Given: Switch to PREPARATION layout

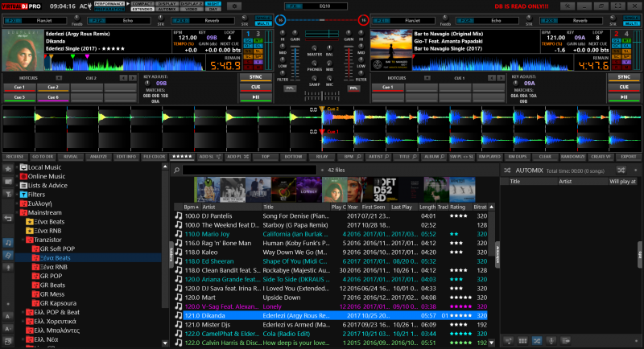Looking at the screenshot, I should [109, 9].
